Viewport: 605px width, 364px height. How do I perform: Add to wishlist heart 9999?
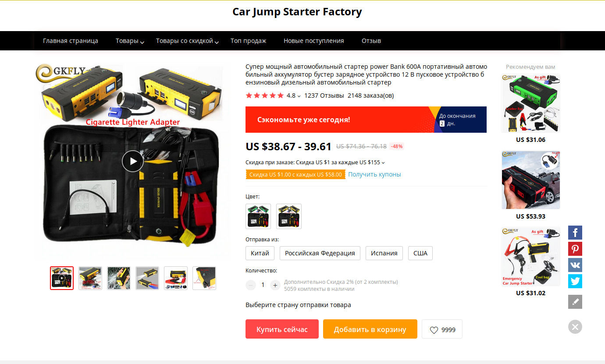(x=442, y=329)
